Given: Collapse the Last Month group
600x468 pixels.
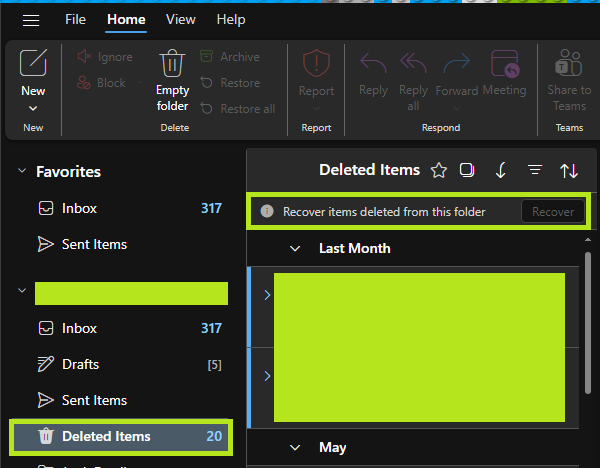Looking at the screenshot, I should pos(295,249).
